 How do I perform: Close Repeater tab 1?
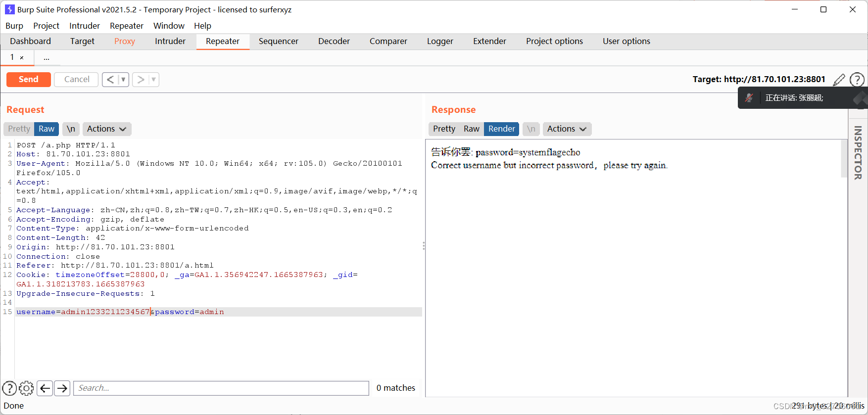coord(22,58)
